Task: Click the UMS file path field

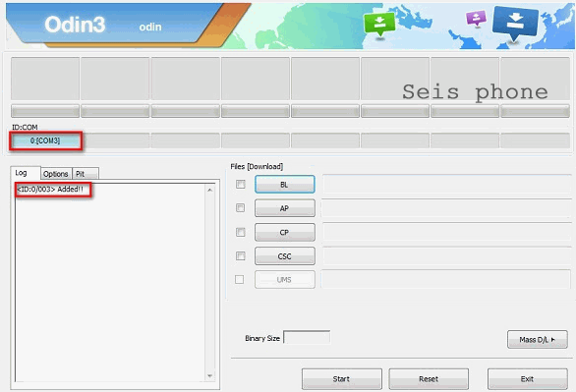Action: [x=446, y=279]
